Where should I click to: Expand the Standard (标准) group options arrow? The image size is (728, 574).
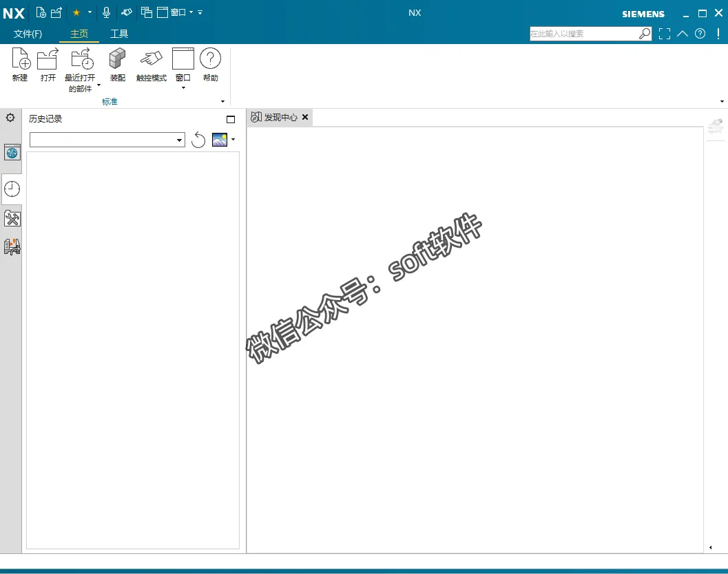coord(223,102)
